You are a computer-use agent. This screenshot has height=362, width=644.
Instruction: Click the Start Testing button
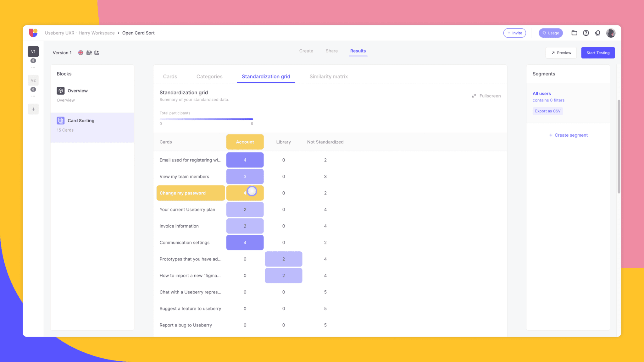tap(598, 53)
